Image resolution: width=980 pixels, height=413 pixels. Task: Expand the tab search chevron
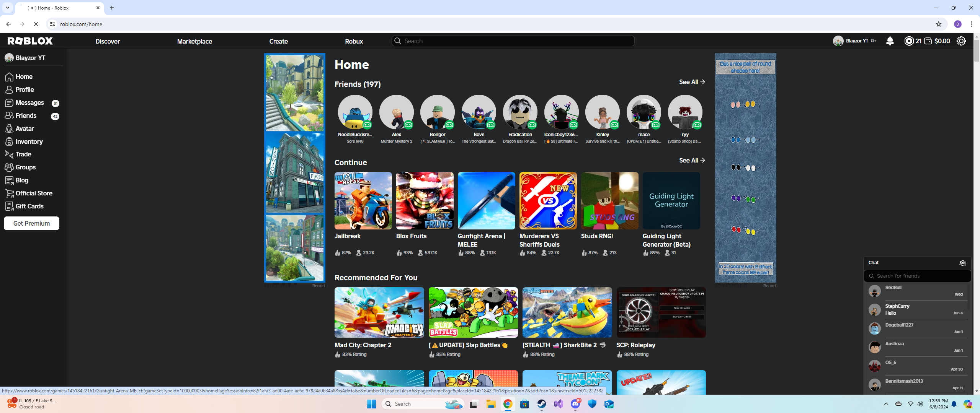(x=7, y=8)
